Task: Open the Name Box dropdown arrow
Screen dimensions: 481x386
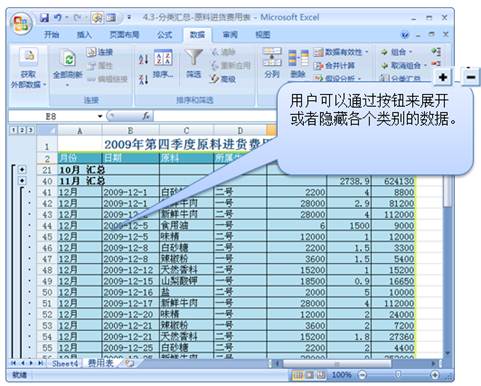Action: tap(100, 116)
